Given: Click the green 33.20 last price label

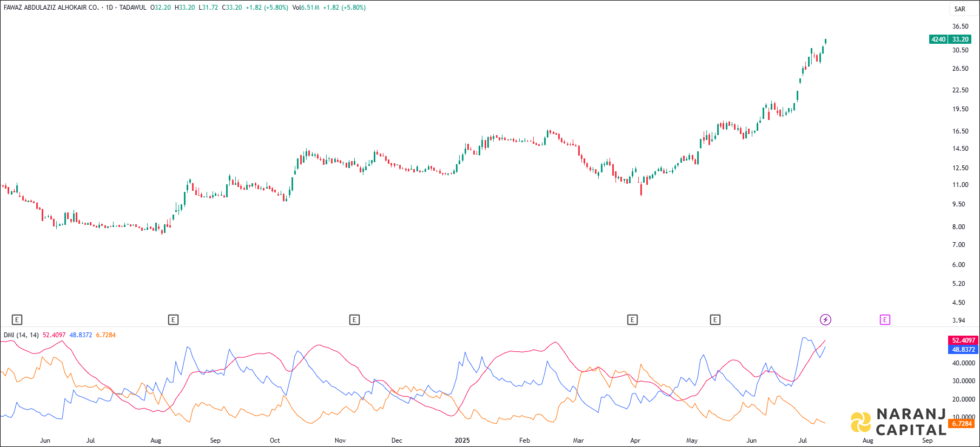Looking at the screenshot, I should (961, 39).
